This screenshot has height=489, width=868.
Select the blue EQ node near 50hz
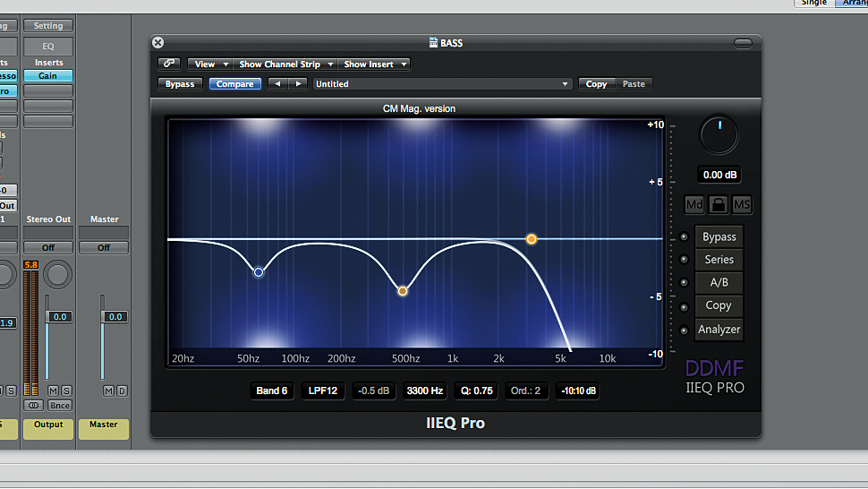[x=259, y=272]
